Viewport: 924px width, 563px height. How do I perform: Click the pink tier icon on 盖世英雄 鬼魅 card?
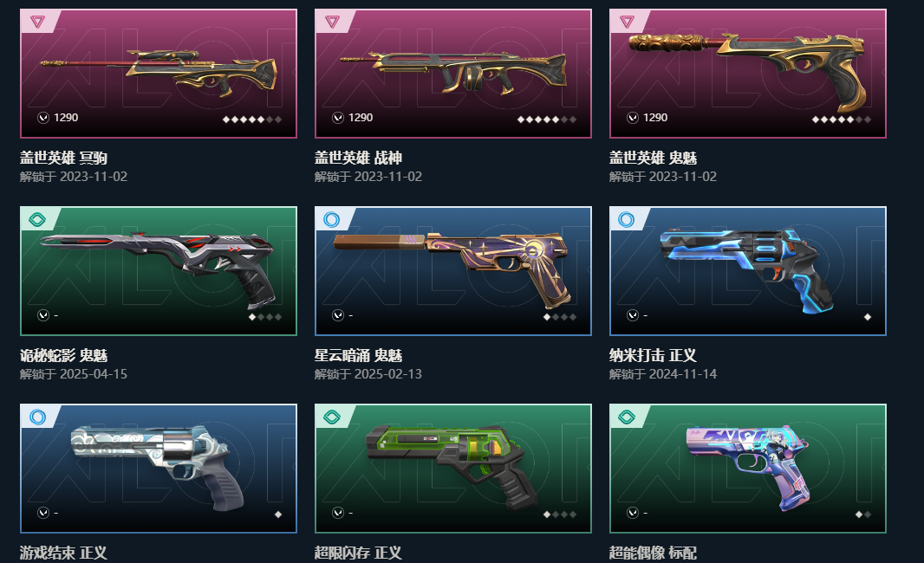pos(627,22)
